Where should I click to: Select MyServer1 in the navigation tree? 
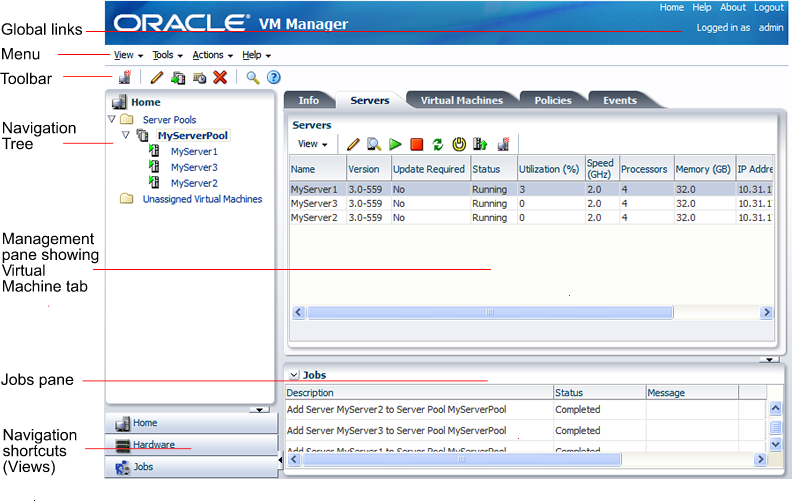coord(194,152)
